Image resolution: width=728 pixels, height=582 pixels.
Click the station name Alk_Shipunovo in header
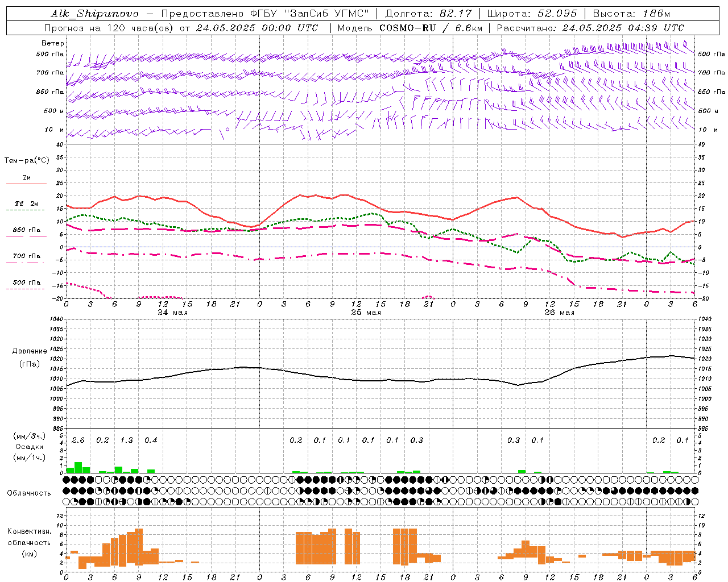94,14
